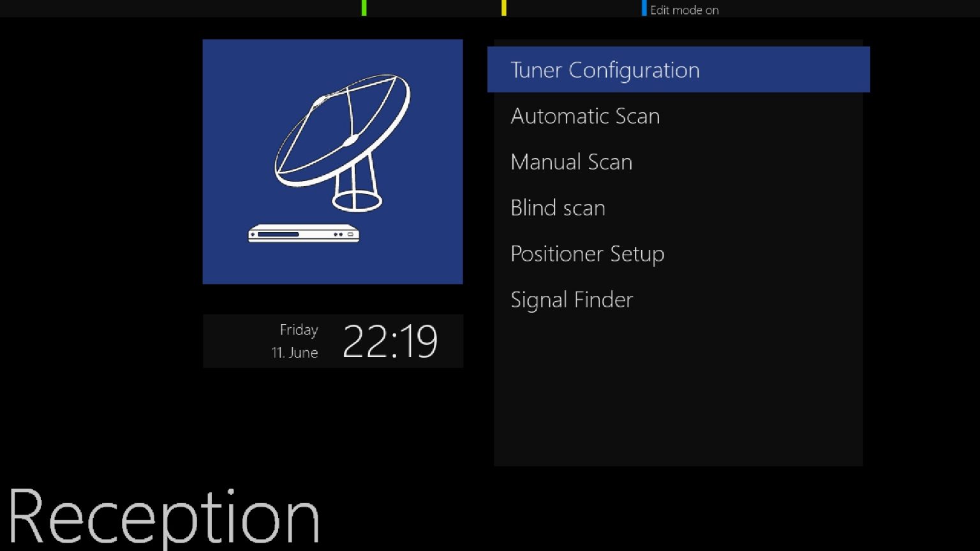Open Tuner Configuration menu entry
980x551 pixels.
point(678,70)
